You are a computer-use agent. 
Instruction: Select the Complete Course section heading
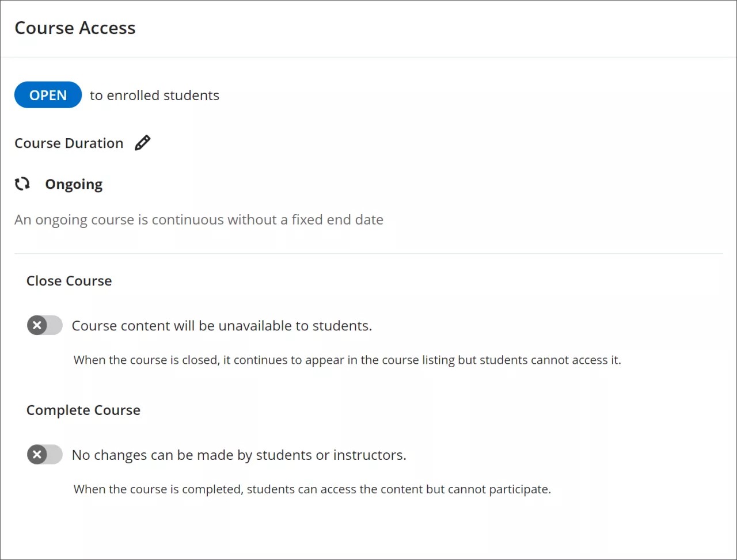(83, 410)
